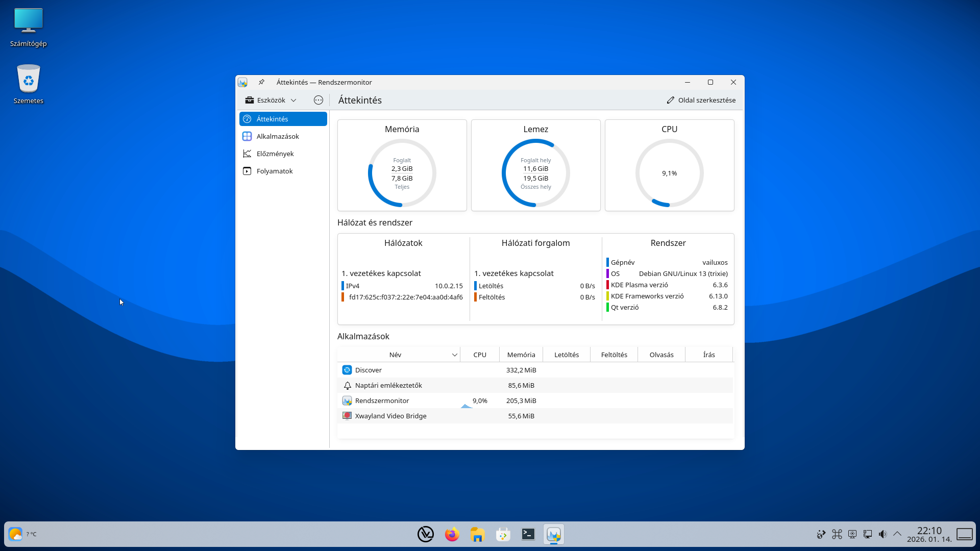Open the weather widget in panel
Screen dimensions: 980x551
point(16,534)
